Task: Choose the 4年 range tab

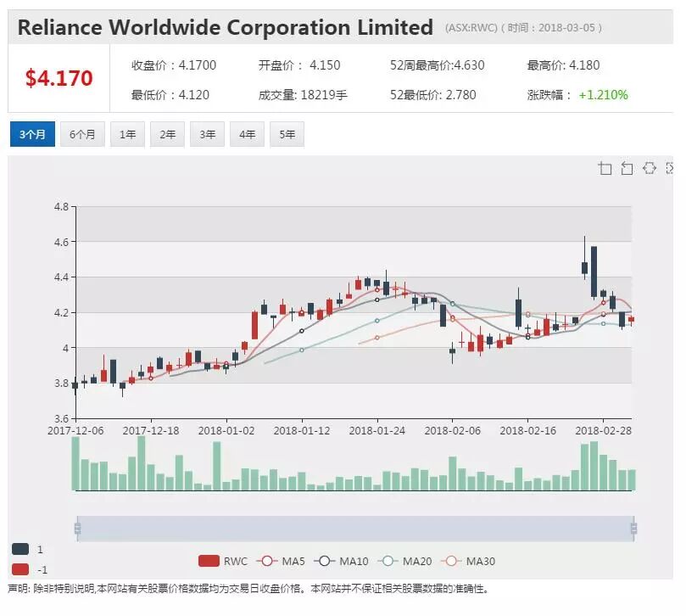Action: point(247,134)
